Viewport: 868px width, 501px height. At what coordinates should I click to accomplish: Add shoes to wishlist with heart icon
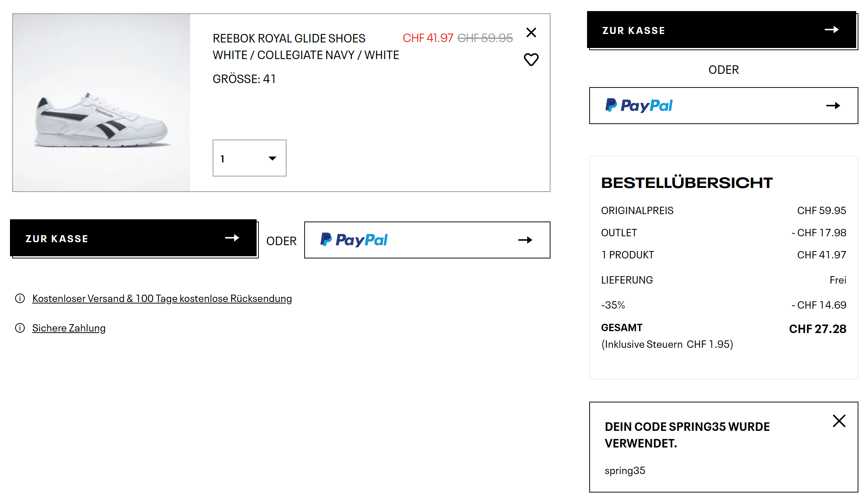[531, 59]
